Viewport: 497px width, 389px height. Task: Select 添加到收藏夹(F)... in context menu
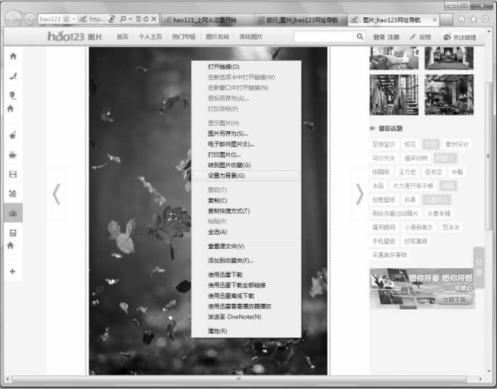pos(247,260)
